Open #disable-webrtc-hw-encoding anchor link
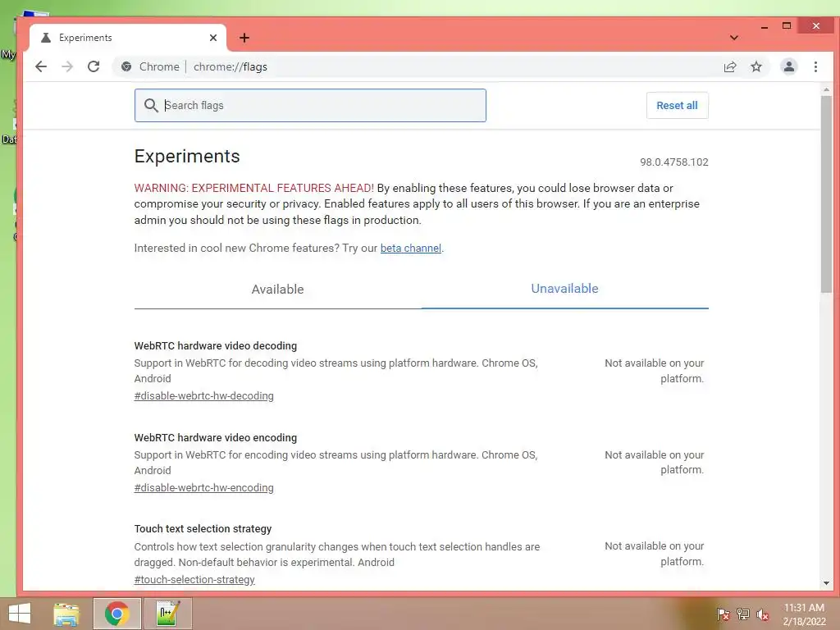840x630 pixels. point(203,487)
